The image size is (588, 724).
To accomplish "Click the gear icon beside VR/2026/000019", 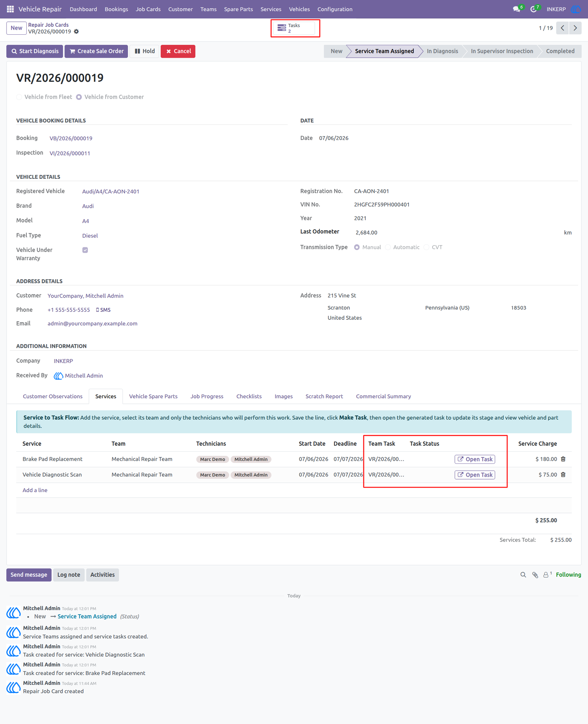I will click(x=77, y=32).
